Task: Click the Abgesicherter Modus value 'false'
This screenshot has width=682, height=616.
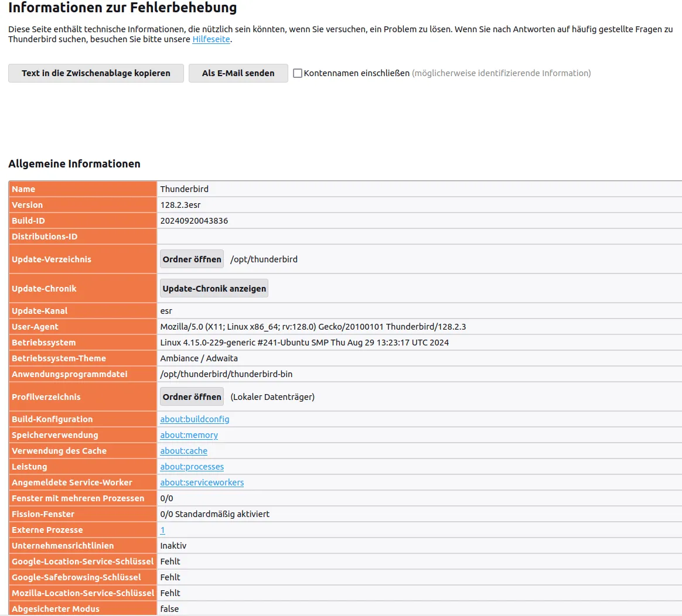Action: click(169, 609)
